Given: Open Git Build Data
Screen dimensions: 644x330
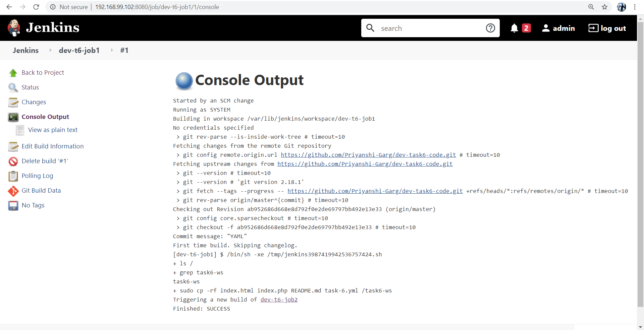Looking at the screenshot, I should click(x=41, y=190).
